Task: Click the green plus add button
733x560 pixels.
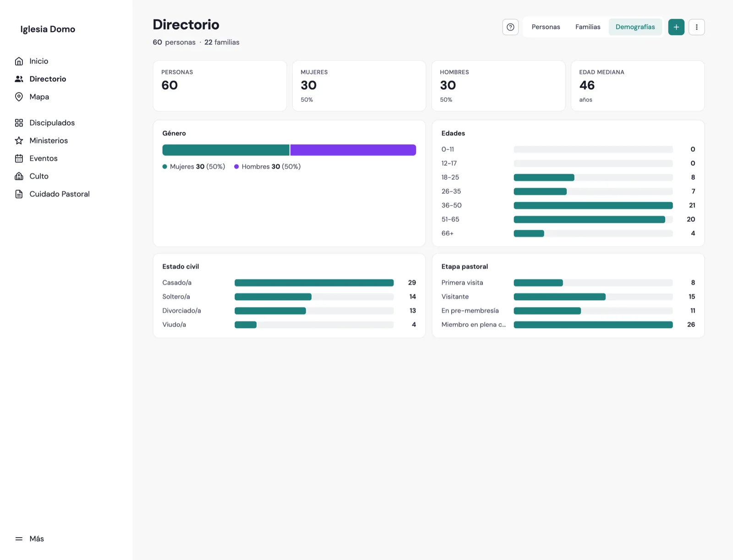Action: [676, 27]
